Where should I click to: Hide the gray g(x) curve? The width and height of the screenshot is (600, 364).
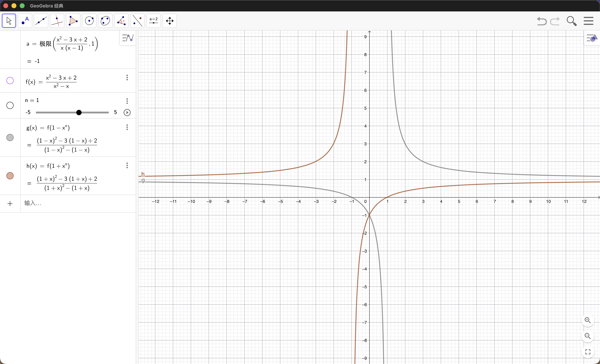coord(10,138)
